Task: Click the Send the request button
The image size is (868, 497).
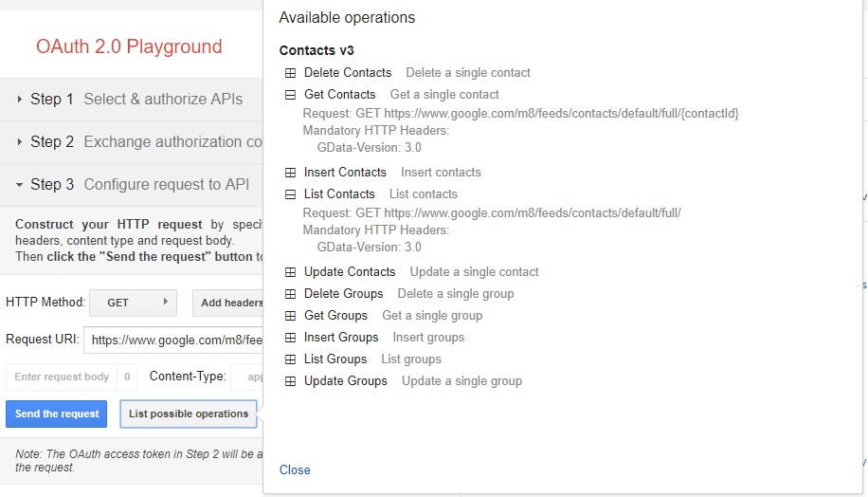Action: pos(57,414)
